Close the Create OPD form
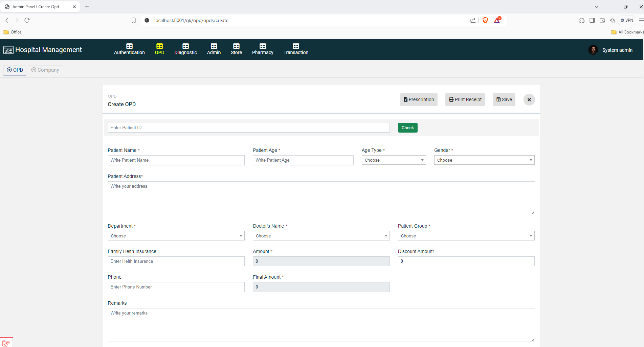The image size is (644, 347). pyautogui.click(x=529, y=100)
